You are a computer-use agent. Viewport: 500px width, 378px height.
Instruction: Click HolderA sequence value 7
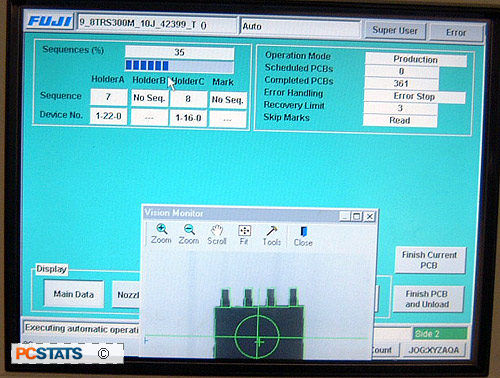[109, 97]
